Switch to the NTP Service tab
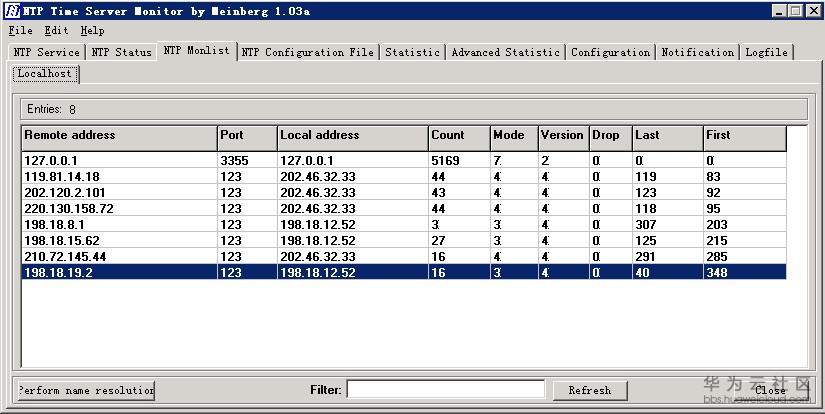This screenshot has width=825, height=414. click(46, 52)
